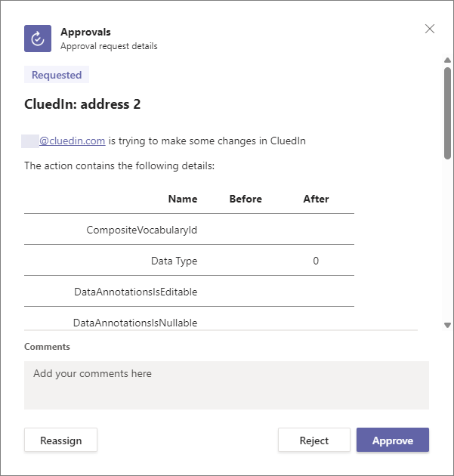This screenshot has width=454, height=476.
Task: Click the scrollbar down arrow
Action: coord(447,325)
